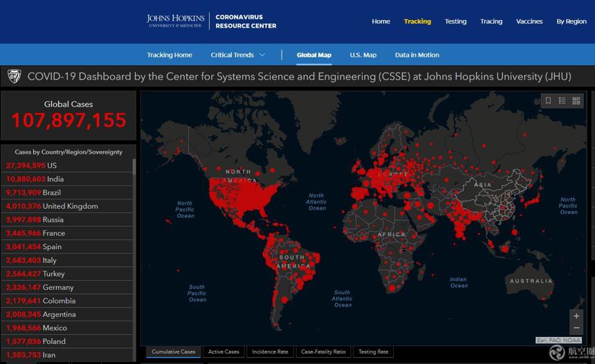The image size is (595, 364).
Task: Open the Vaccines section
Action: 529,21
